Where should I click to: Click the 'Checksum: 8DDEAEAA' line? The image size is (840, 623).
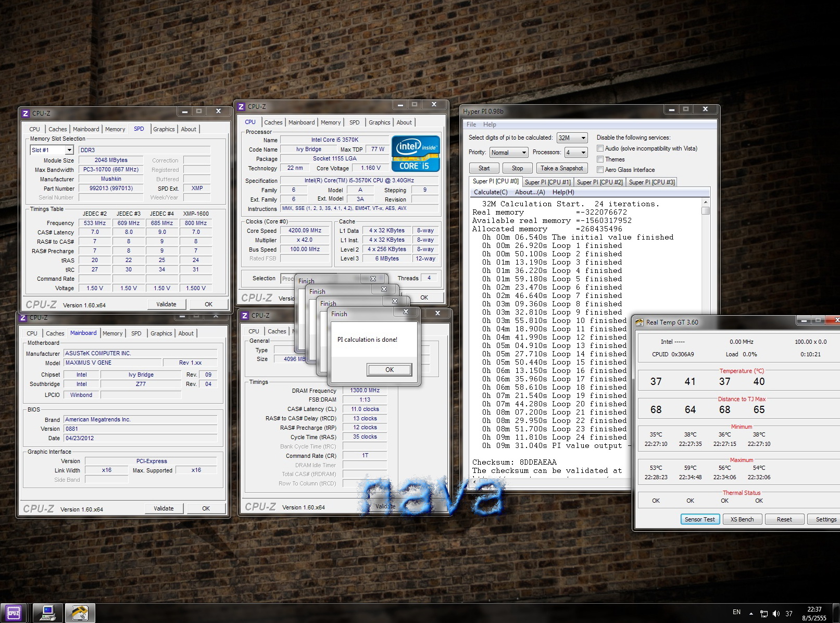(515, 463)
